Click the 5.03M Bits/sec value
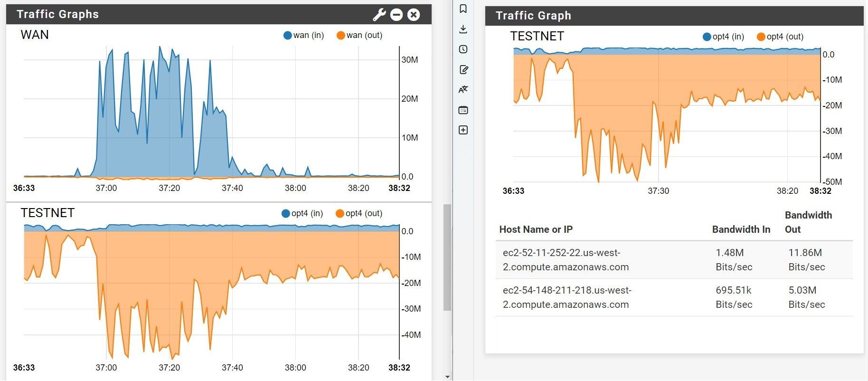The height and width of the screenshot is (381, 868). (x=807, y=297)
